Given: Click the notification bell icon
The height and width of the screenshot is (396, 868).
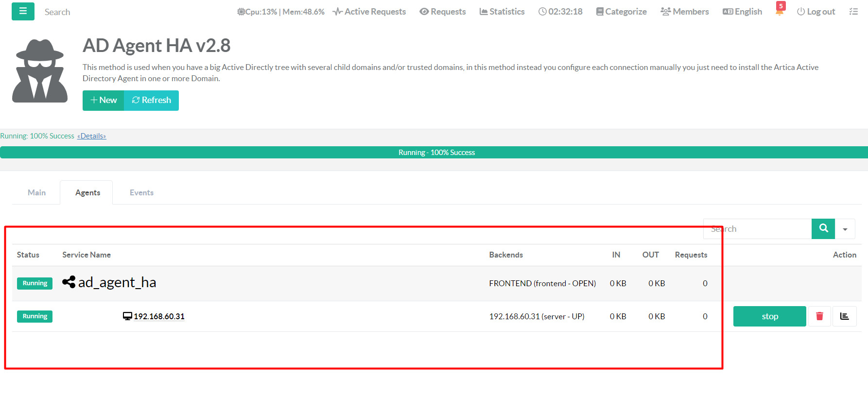Looking at the screenshot, I should 780,12.
